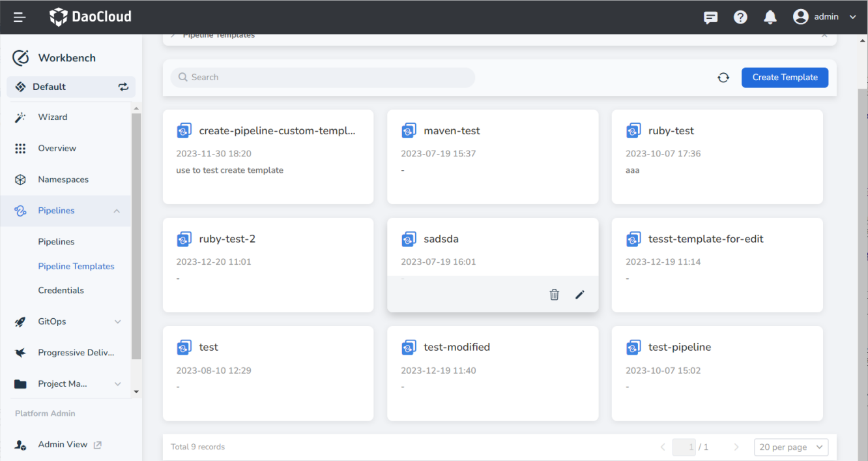
Task: Click the Create Template button
Action: point(785,77)
